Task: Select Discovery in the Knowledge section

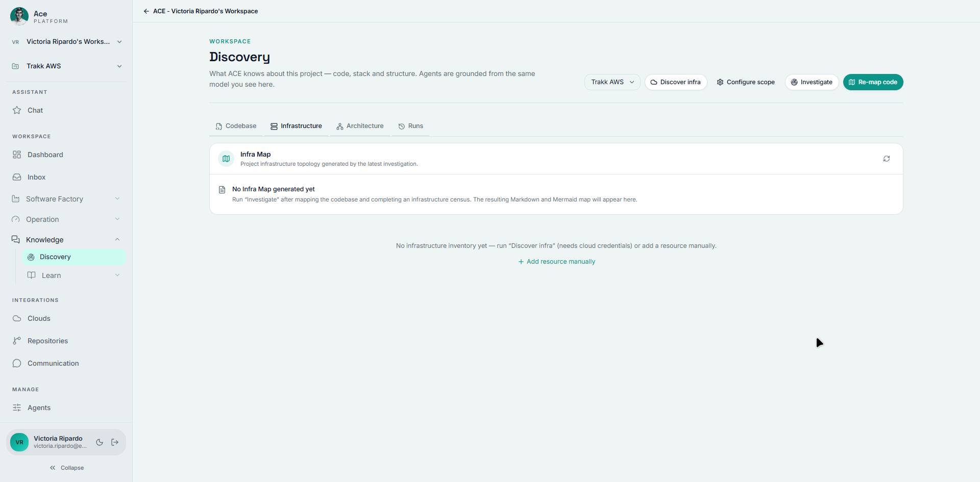Action: coord(74,257)
